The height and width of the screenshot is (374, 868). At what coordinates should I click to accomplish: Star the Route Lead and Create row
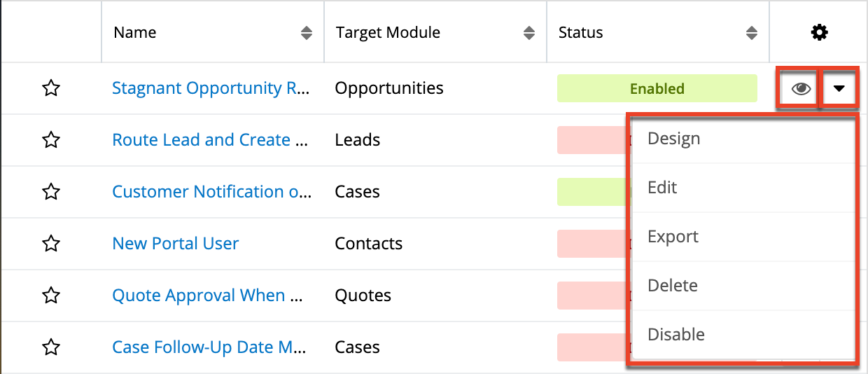pyautogui.click(x=51, y=141)
